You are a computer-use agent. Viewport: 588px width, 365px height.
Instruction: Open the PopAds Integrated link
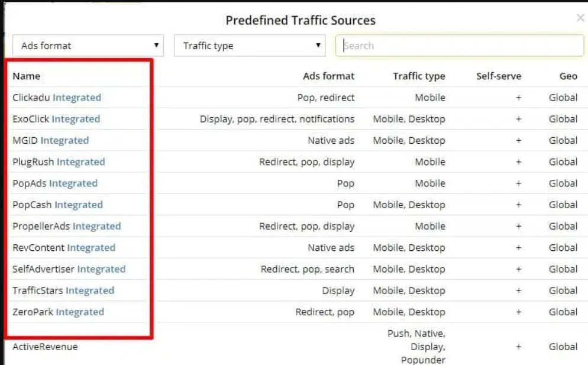point(54,183)
